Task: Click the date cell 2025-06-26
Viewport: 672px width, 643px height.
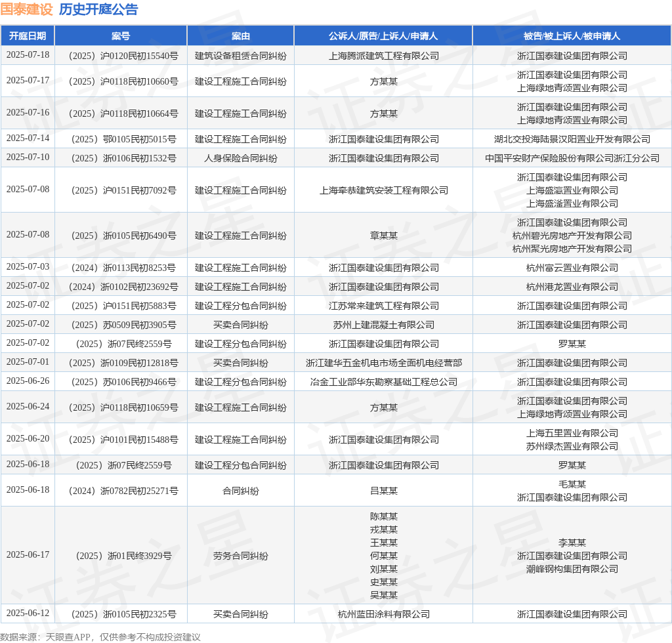Action: pos(28,381)
